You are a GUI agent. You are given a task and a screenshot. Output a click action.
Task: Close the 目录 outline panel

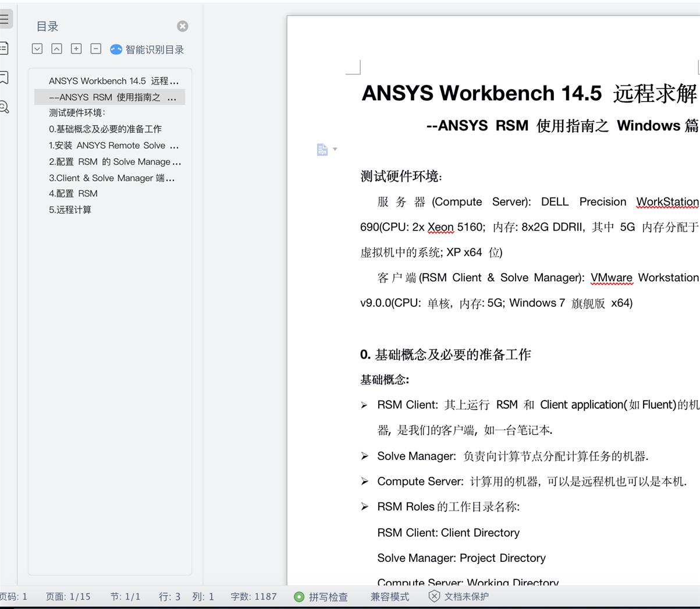pos(182,26)
